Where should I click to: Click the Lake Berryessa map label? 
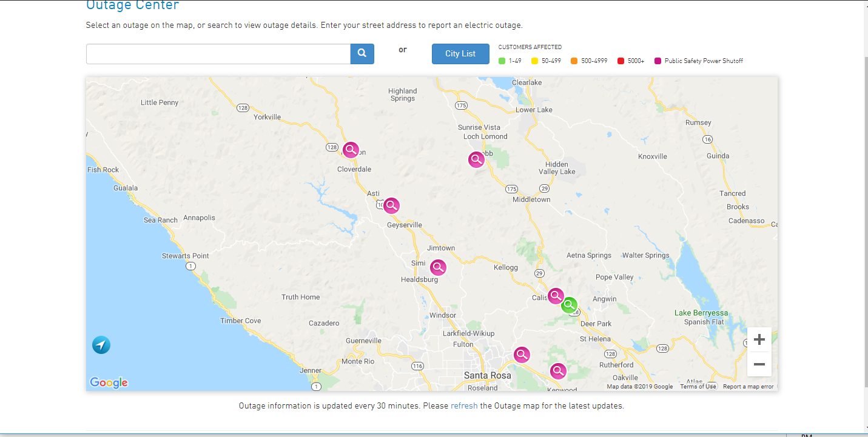[701, 313]
